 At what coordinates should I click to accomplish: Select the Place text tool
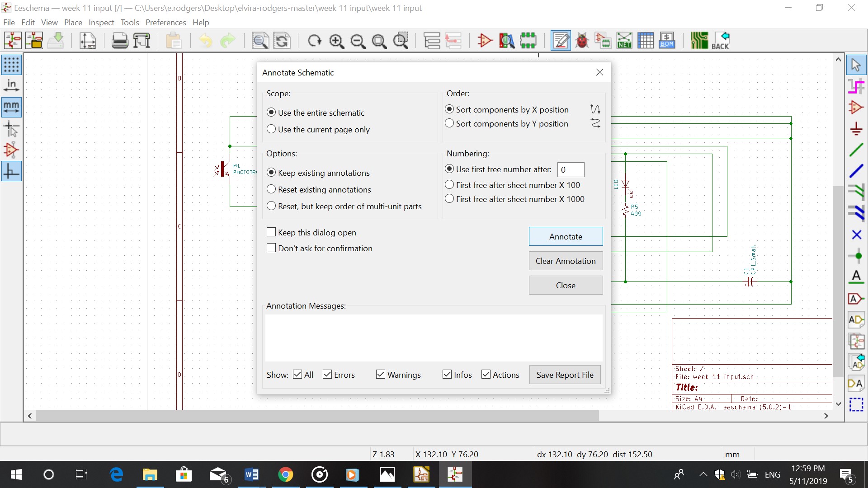tap(856, 277)
